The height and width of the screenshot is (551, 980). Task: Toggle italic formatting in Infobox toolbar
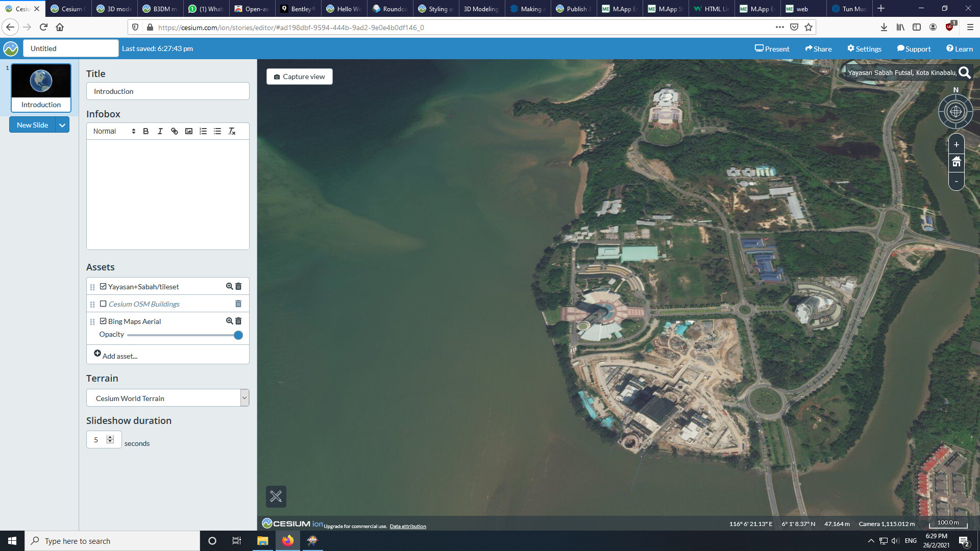pos(160,132)
